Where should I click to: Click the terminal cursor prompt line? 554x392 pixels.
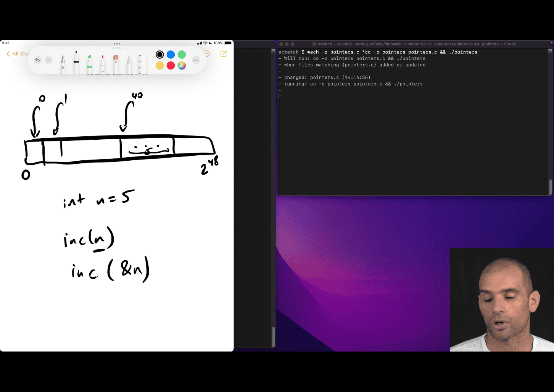point(280,96)
